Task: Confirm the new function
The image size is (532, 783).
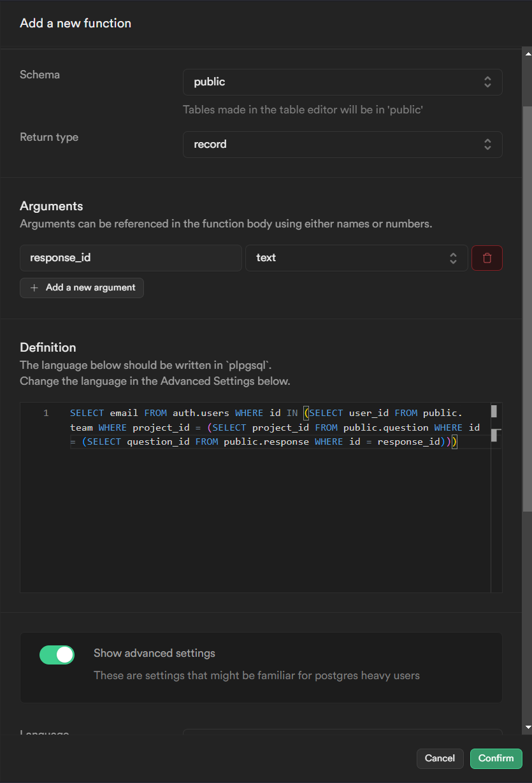Action: pos(496,758)
